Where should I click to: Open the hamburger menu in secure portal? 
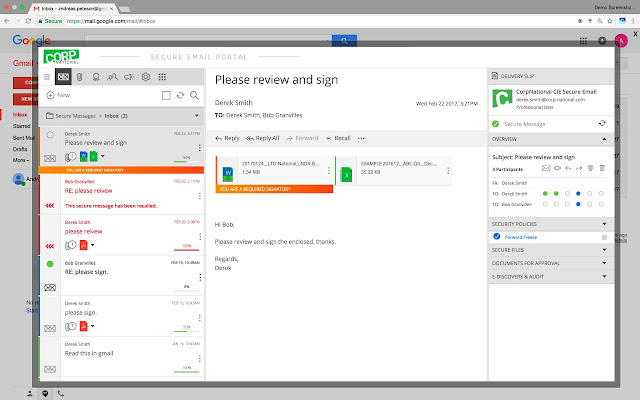tap(47, 77)
